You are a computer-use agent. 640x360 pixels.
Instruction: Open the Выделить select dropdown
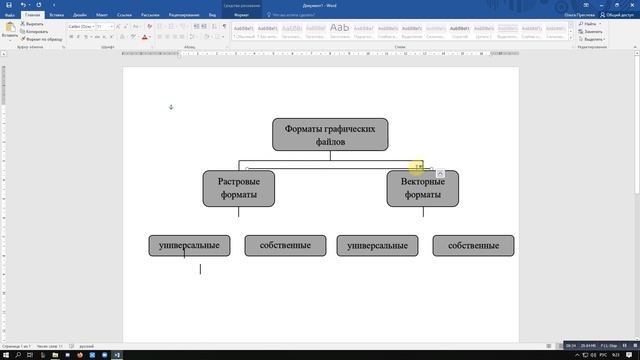coord(592,39)
